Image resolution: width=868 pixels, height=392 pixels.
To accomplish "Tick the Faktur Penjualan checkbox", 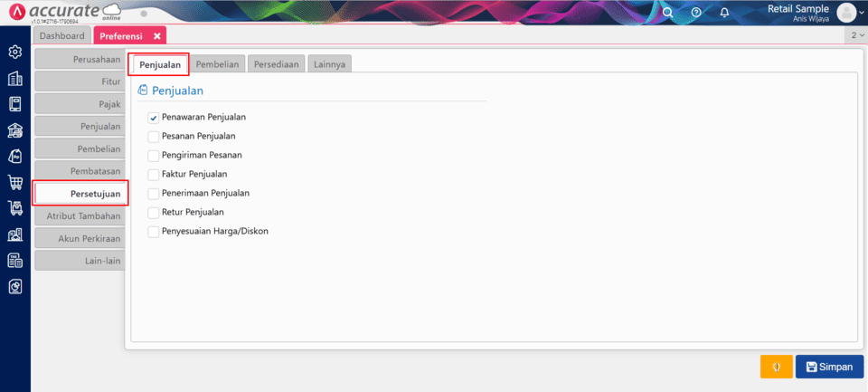I will tap(154, 175).
